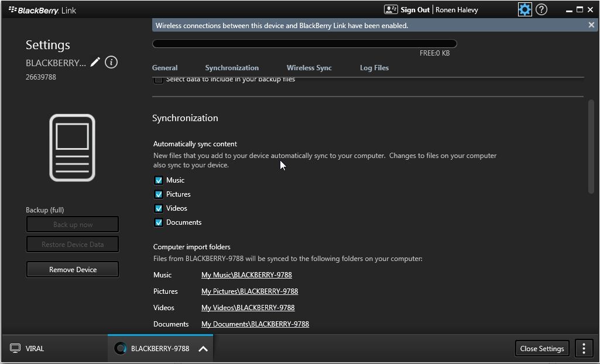Open device info with the info icon
Viewport: 600px width, 364px height.
click(111, 62)
